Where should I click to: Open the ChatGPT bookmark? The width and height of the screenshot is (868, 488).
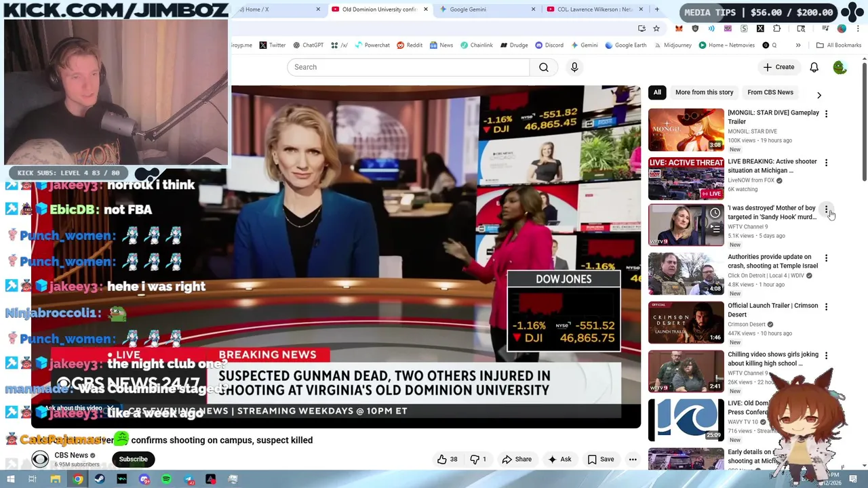pyautogui.click(x=308, y=45)
